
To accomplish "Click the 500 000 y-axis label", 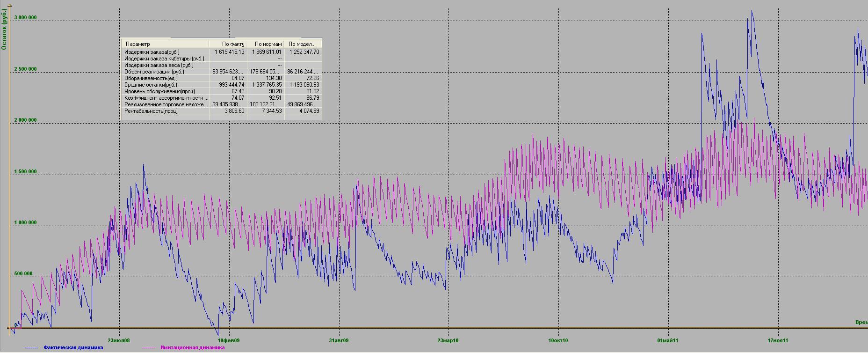I will pyautogui.click(x=22, y=274).
